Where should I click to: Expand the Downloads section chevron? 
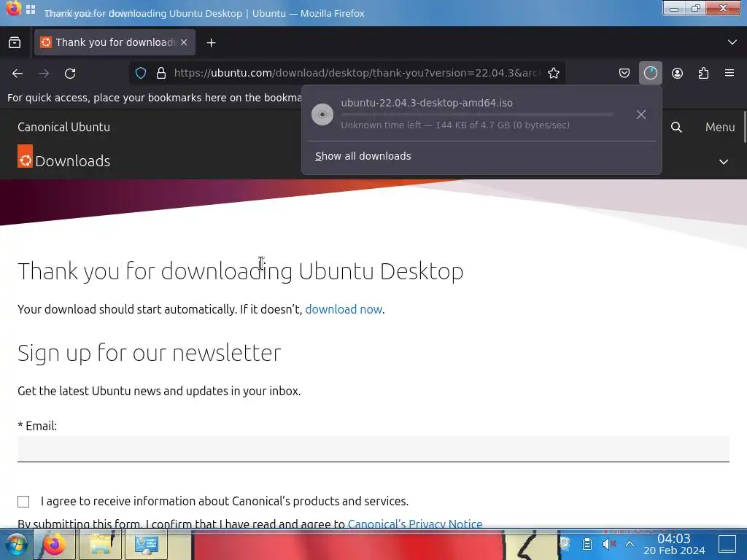[x=724, y=162]
